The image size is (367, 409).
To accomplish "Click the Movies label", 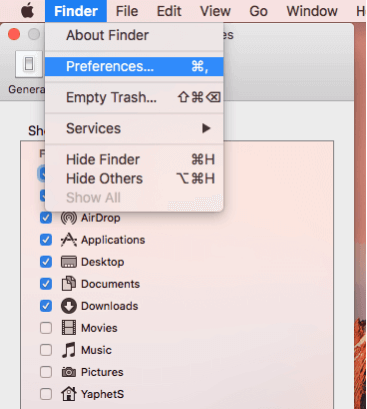I will pyautogui.click(x=99, y=328).
